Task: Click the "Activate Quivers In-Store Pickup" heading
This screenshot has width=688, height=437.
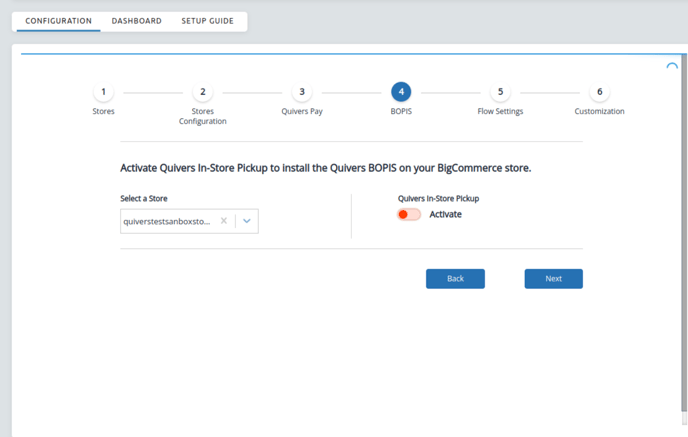Action: [326, 168]
